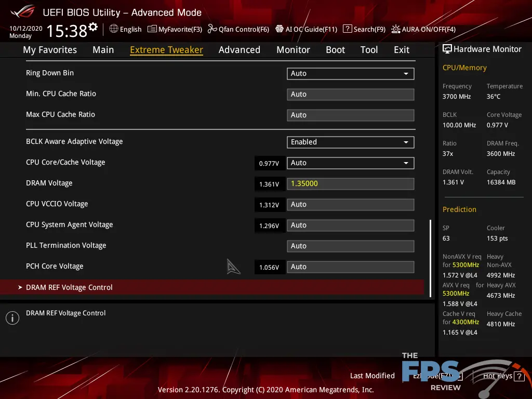Viewport: 532px width, 399px height.
Task: Click the 37x ratio value
Action: click(447, 154)
